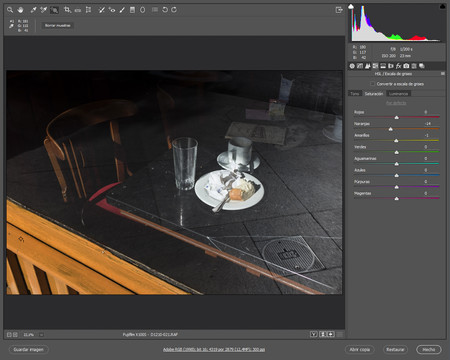Screen dimensions: 450x360
Task: Toggle full screen mode icon
Action: tap(339, 10)
